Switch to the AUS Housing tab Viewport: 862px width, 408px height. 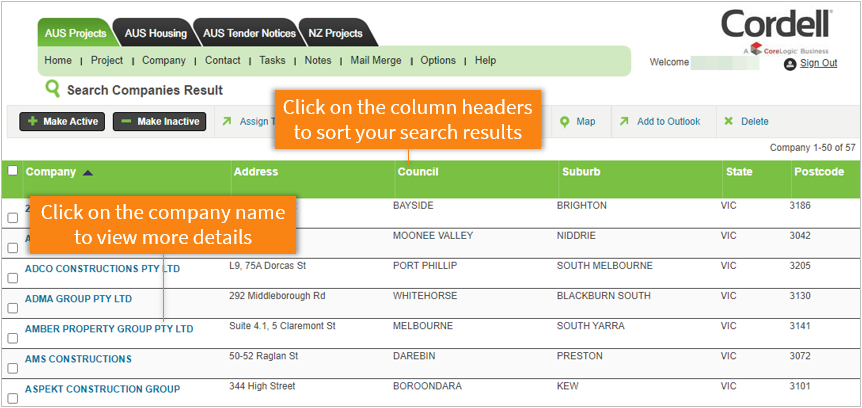point(156,33)
